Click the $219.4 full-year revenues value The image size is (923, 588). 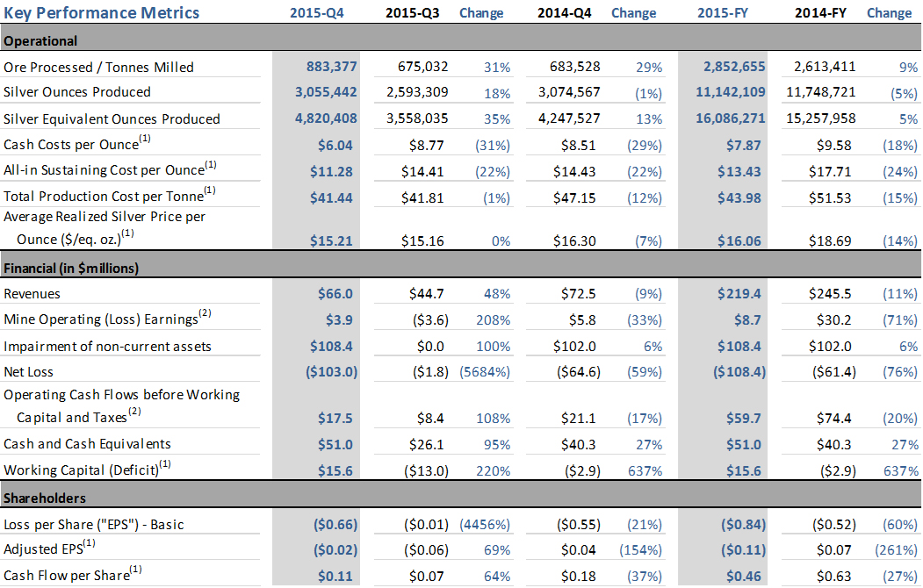click(x=739, y=293)
